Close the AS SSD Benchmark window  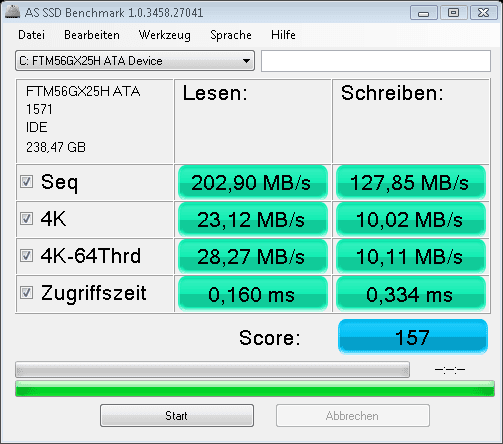pyautogui.click(x=483, y=13)
